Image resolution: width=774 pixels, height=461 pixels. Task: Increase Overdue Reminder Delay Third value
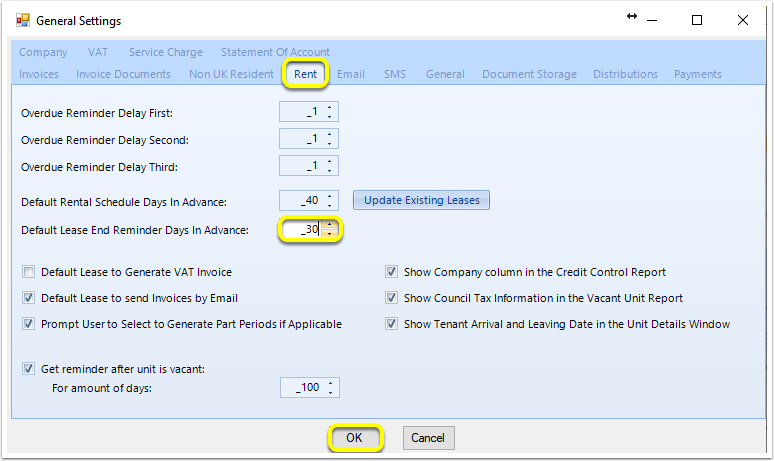click(330, 161)
